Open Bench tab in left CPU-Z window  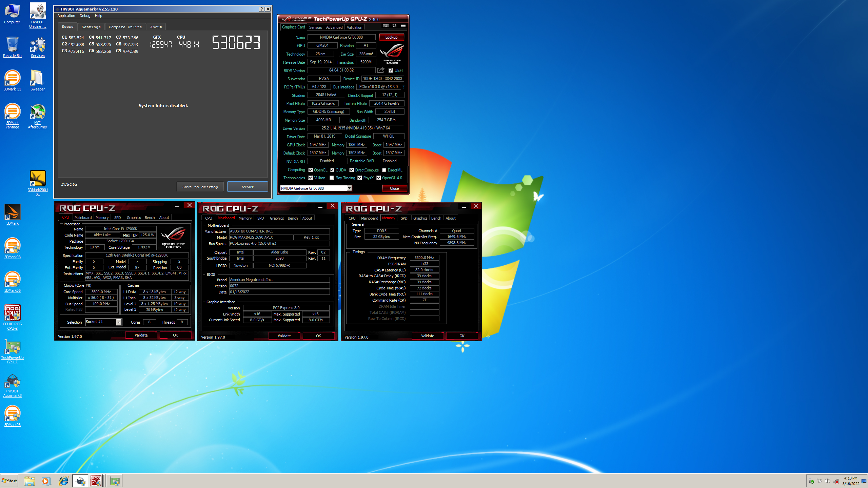(150, 218)
